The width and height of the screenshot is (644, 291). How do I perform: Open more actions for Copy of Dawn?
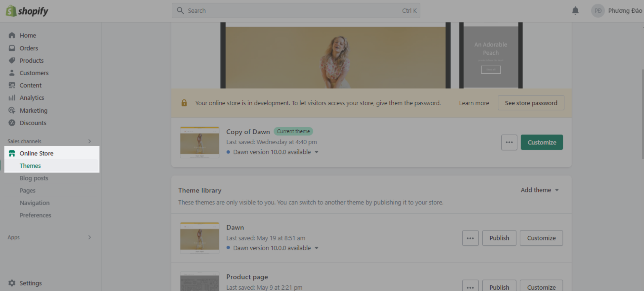(509, 142)
